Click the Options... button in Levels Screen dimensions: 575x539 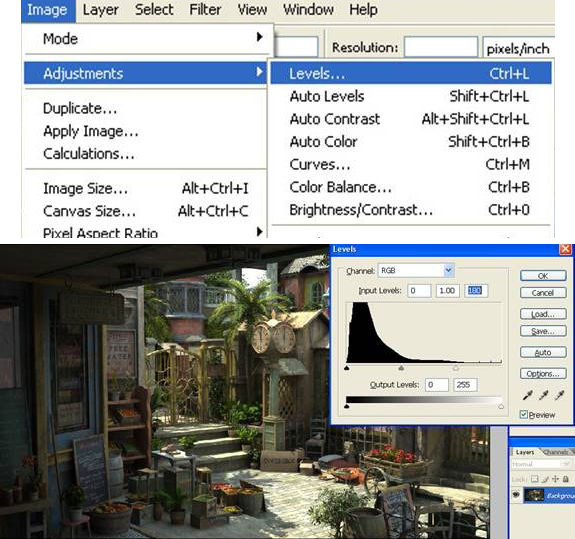tap(543, 374)
